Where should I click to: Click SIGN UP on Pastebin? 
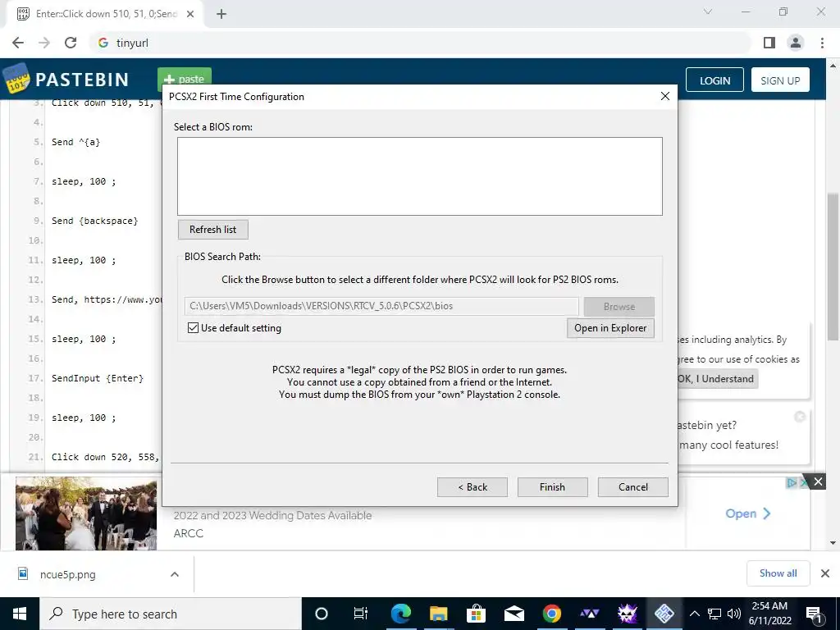pyautogui.click(x=780, y=80)
